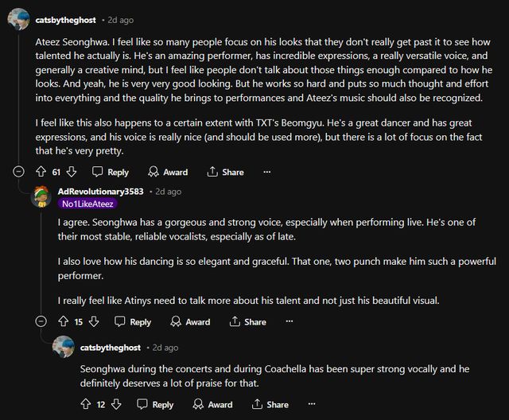This screenshot has width=509, height=420.
Task: Collapse the top-level comment thread
Action: 19,172
